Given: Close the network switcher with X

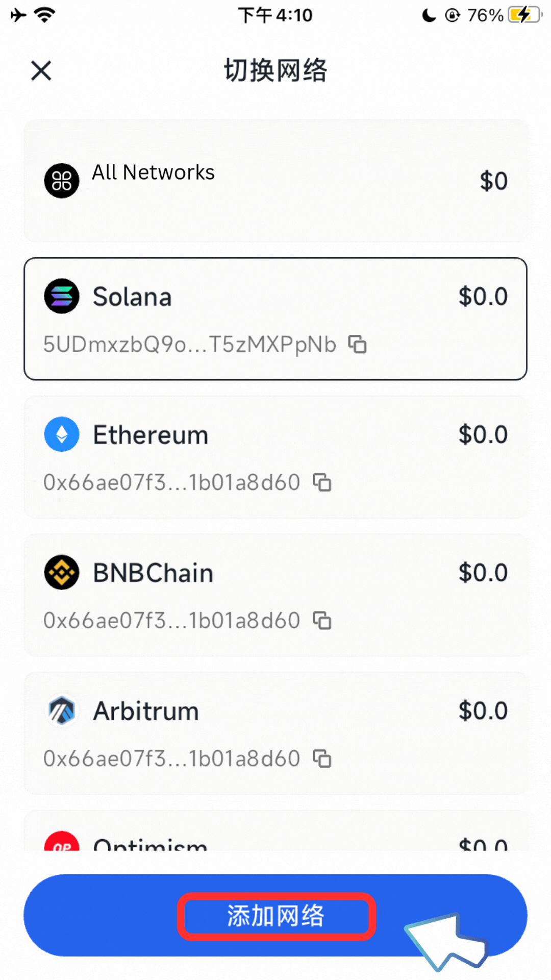Looking at the screenshot, I should [x=41, y=70].
